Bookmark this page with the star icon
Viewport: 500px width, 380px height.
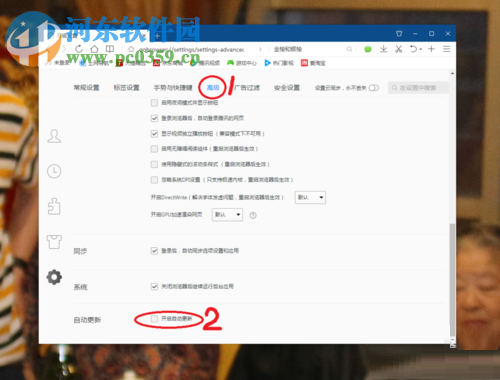(x=131, y=49)
